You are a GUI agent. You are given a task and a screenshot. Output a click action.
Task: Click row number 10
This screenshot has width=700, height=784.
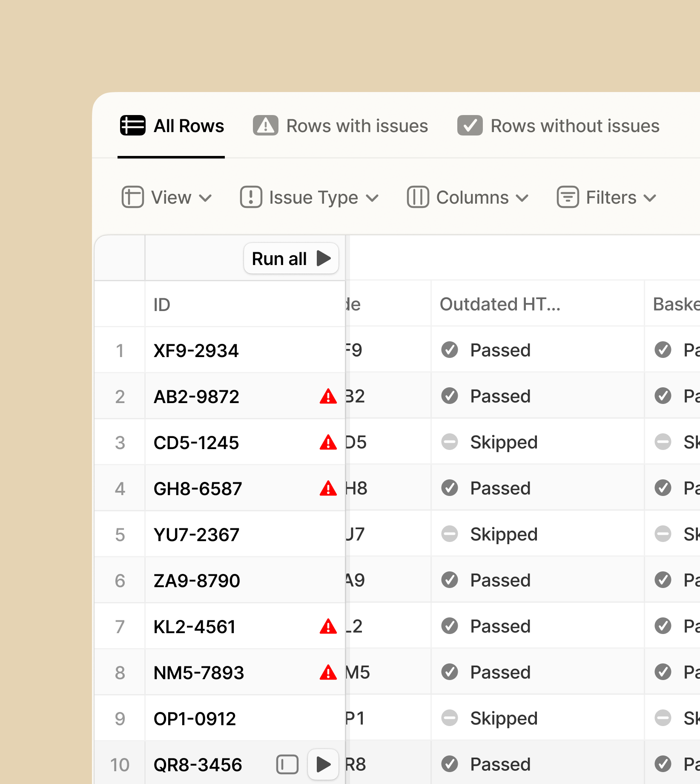pyautogui.click(x=120, y=765)
